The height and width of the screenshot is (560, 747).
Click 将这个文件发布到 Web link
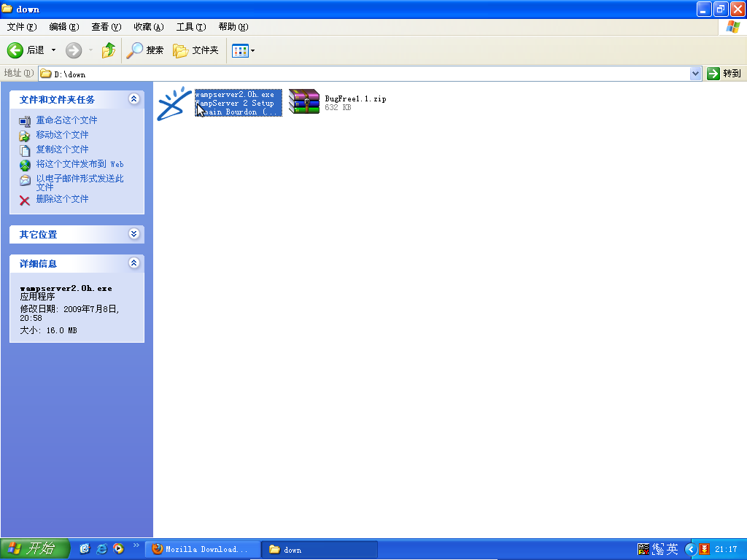(80, 164)
